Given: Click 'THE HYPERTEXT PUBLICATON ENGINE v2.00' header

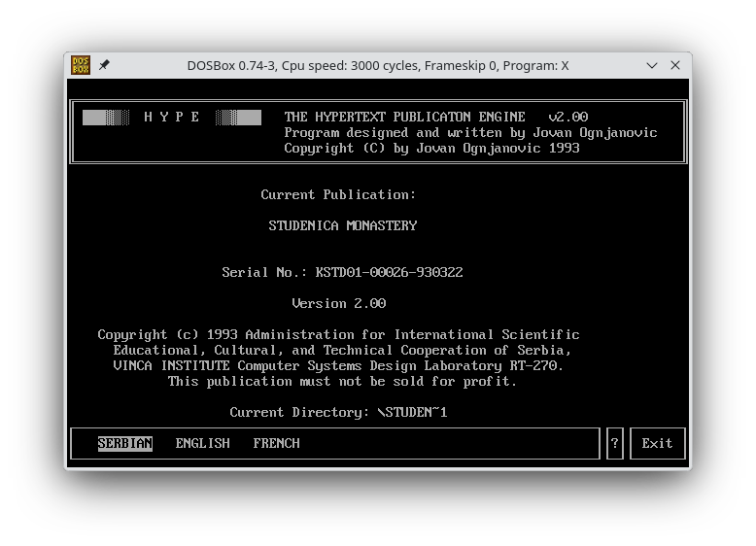Looking at the screenshot, I should tap(436, 117).
